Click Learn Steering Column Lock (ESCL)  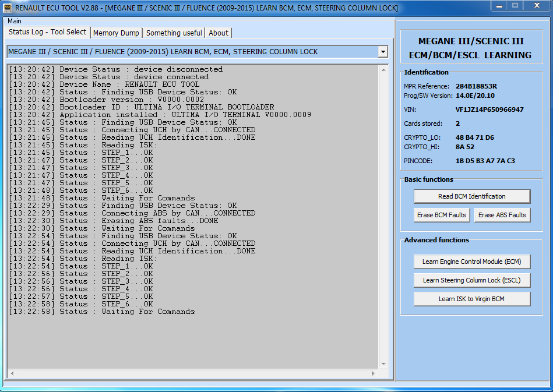point(472,280)
